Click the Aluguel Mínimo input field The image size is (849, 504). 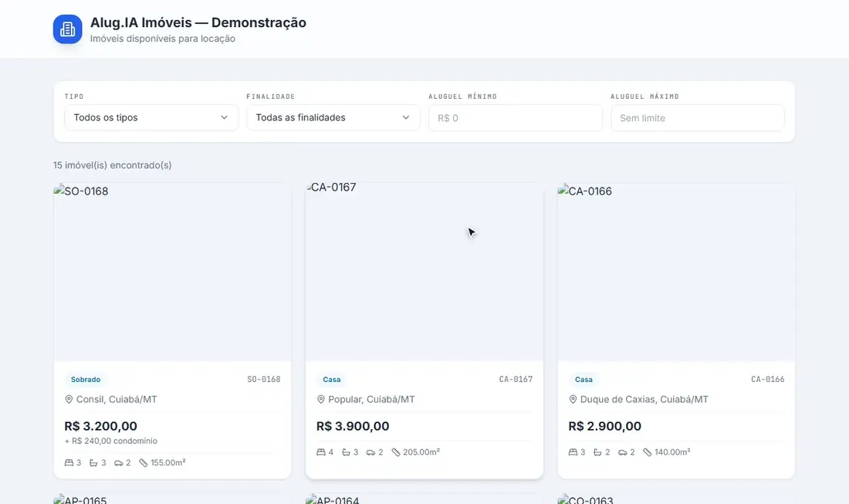(x=515, y=118)
